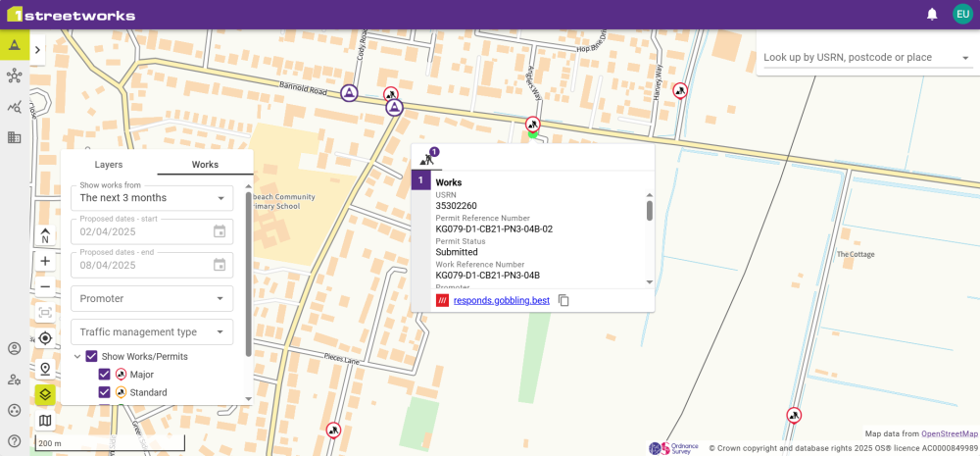Select works marker near Harvey Way
This screenshot has width=980, height=456.
(680, 91)
